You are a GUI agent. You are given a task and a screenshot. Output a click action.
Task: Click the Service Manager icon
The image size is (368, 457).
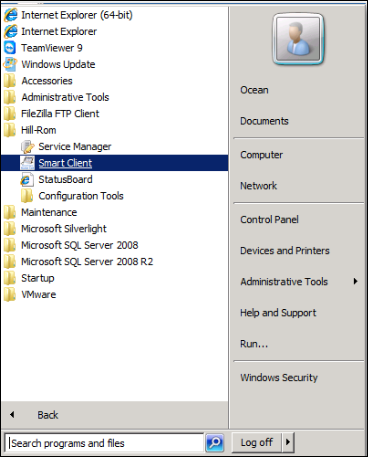[27, 146]
